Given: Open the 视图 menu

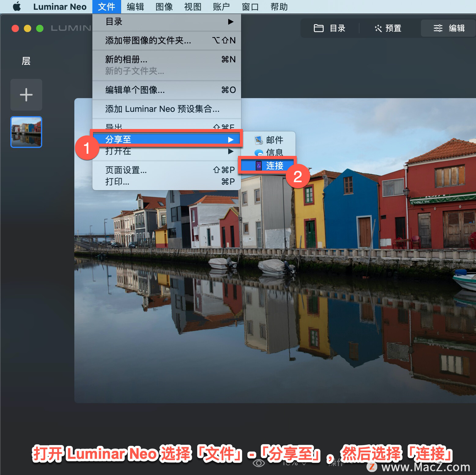Looking at the screenshot, I should click(x=193, y=7).
